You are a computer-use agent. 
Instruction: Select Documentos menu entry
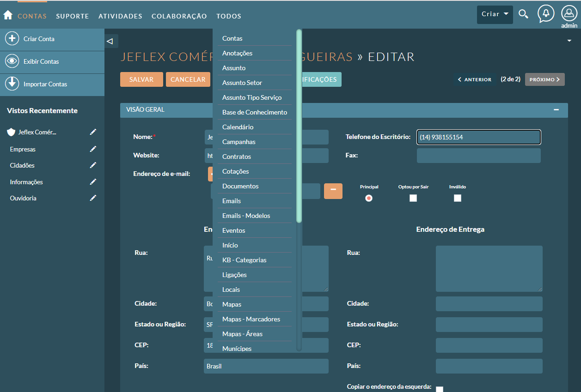coord(255,186)
